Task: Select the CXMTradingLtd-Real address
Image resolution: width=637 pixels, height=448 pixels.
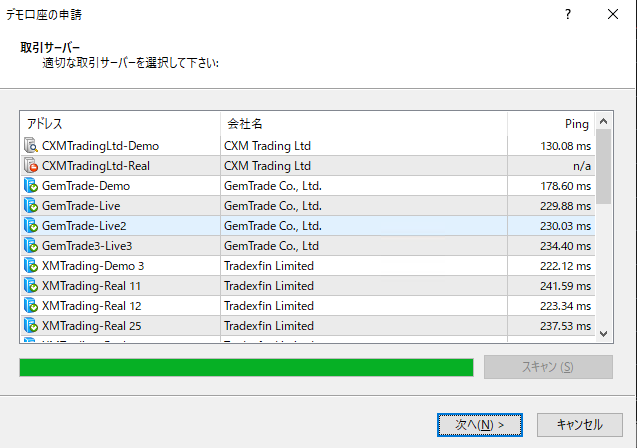Action: tap(96, 166)
